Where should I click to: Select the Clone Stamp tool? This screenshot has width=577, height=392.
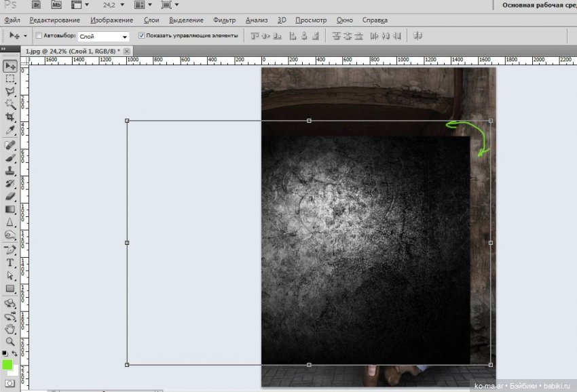(x=10, y=171)
